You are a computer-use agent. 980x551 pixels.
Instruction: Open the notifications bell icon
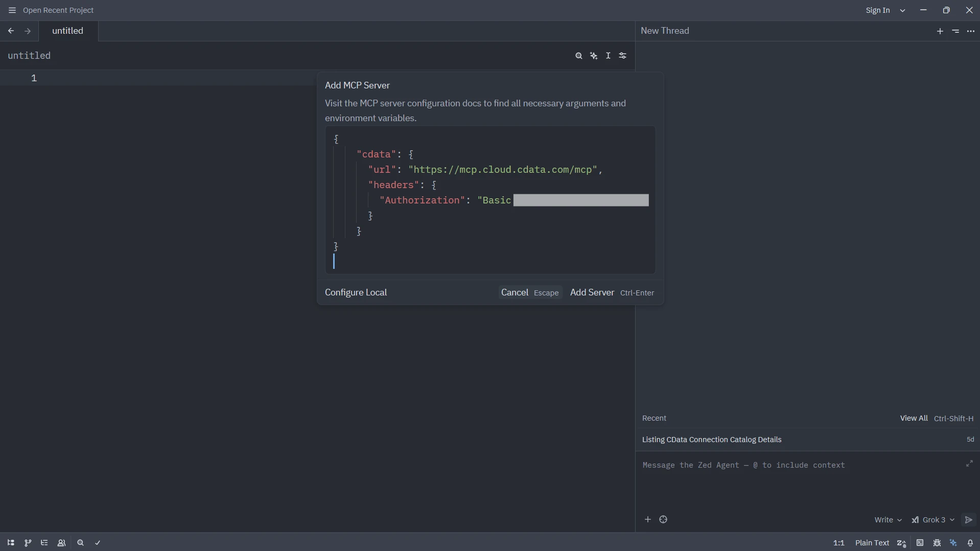[x=970, y=543]
